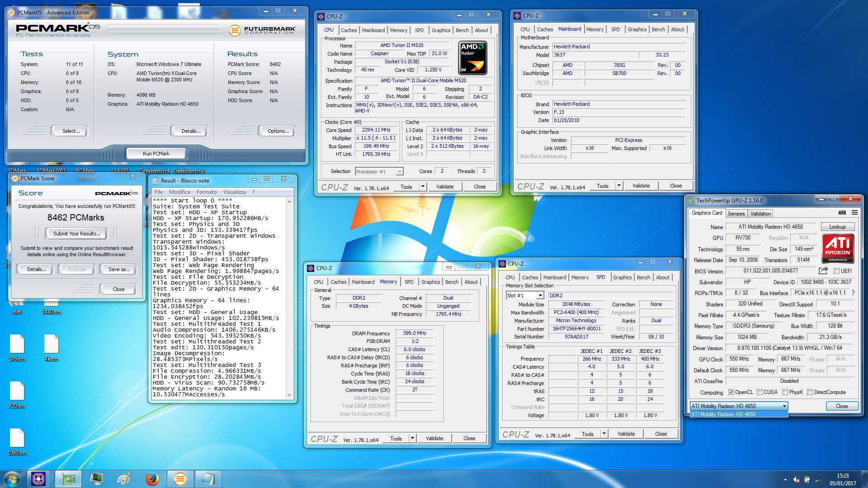Select the 576.crs desktop file icon
Viewport: 868px width, 488px height.
[17, 348]
